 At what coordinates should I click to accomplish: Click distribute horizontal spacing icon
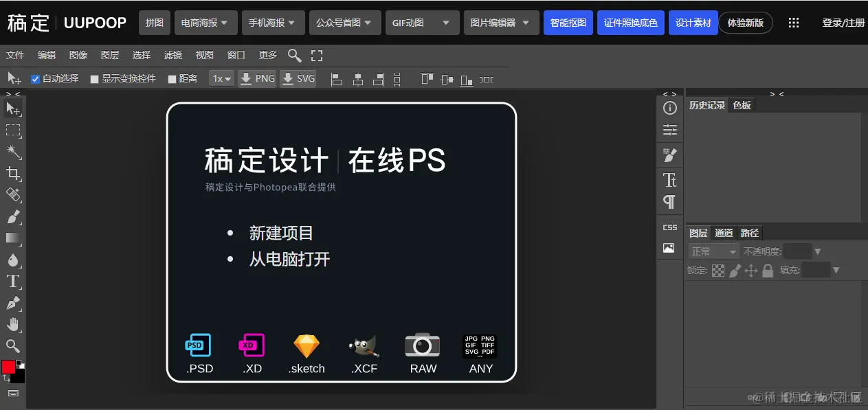pos(487,79)
